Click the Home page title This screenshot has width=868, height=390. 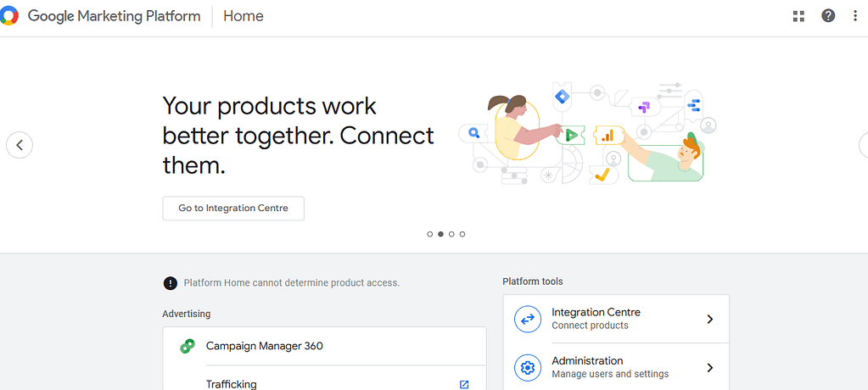click(244, 16)
